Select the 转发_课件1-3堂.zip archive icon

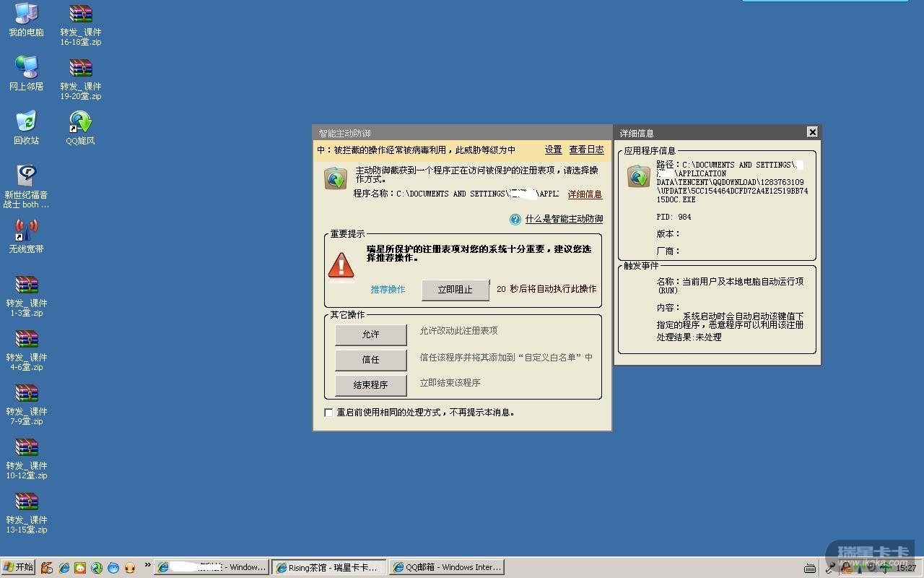coord(26,296)
